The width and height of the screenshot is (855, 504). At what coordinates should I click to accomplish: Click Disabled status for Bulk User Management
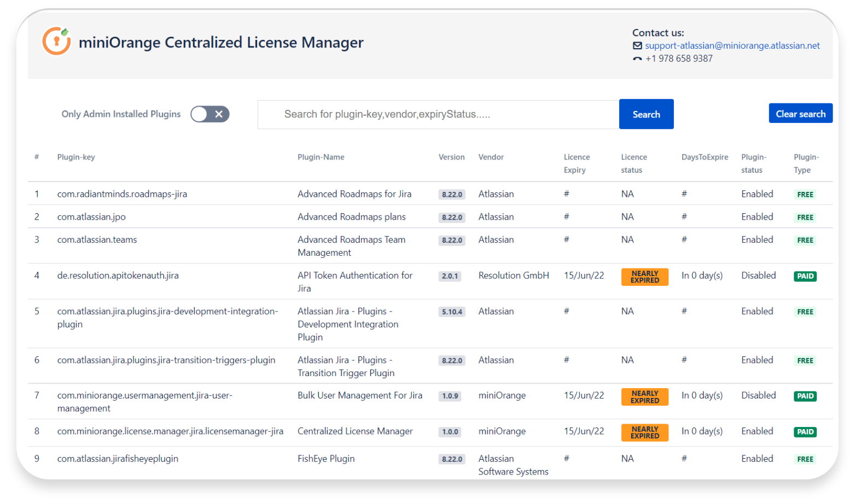pyautogui.click(x=759, y=396)
